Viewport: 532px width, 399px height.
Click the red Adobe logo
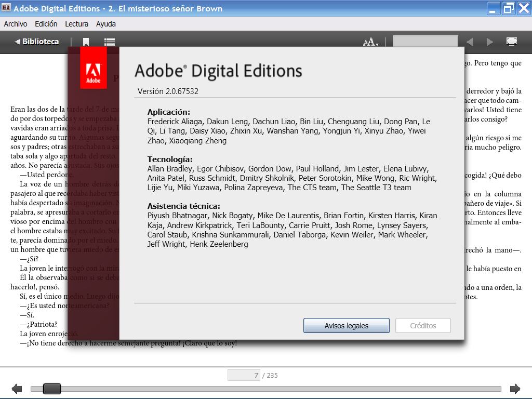click(x=94, y=68)
